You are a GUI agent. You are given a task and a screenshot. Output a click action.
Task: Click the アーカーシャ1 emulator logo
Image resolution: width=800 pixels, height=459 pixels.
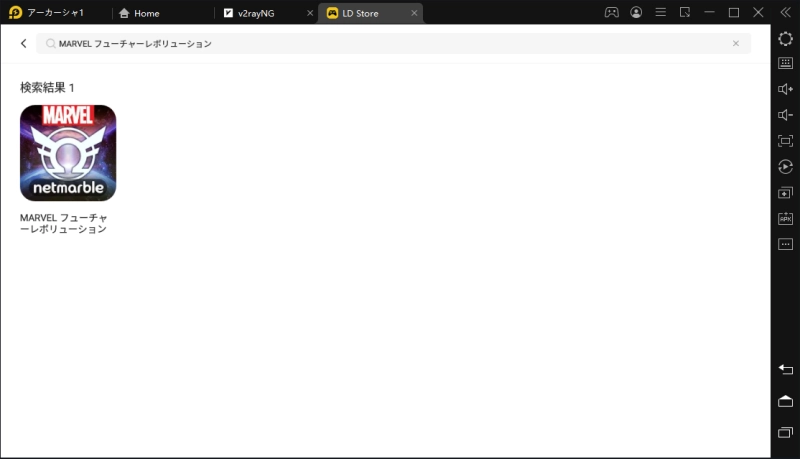[15, 12]
